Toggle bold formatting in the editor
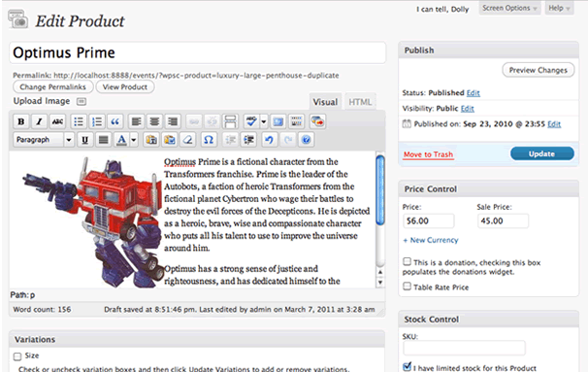 [21, 121]
